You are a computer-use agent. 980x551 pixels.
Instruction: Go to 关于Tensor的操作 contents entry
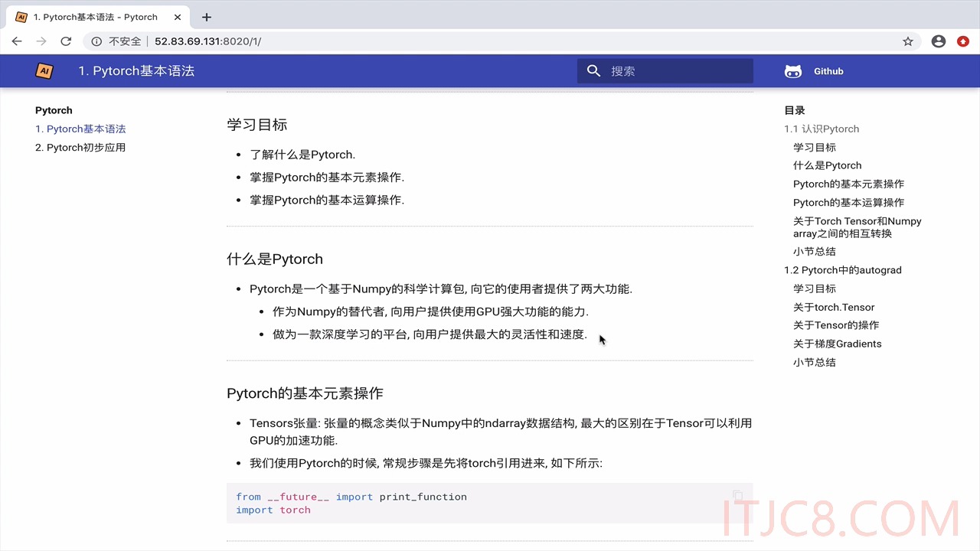click(836, 325)
